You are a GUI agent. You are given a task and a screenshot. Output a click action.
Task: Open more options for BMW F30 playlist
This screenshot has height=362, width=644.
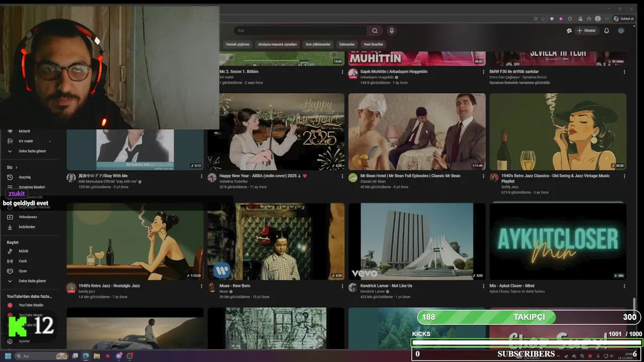(624, 72)
